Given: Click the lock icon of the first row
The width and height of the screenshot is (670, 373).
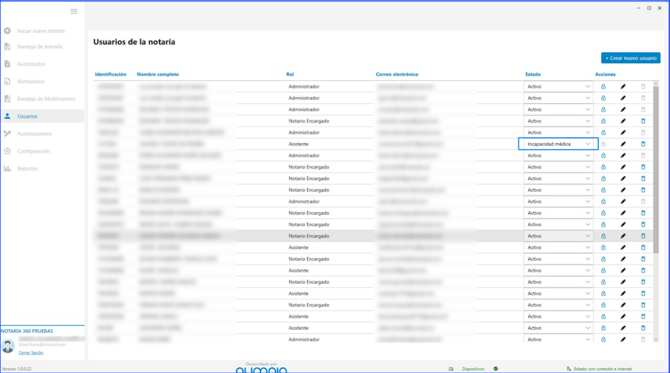Looking at the screenshot, I should pos(603,86).
